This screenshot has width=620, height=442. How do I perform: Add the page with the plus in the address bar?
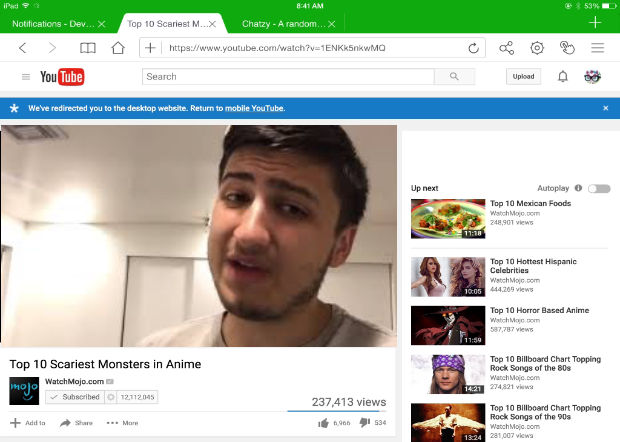[150, 48]
